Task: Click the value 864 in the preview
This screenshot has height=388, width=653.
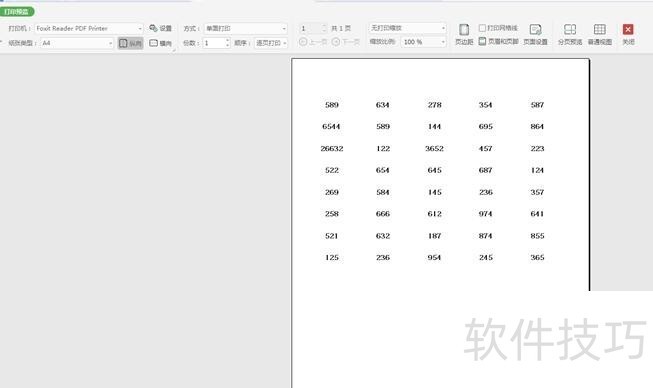Action: pos(537,127)
